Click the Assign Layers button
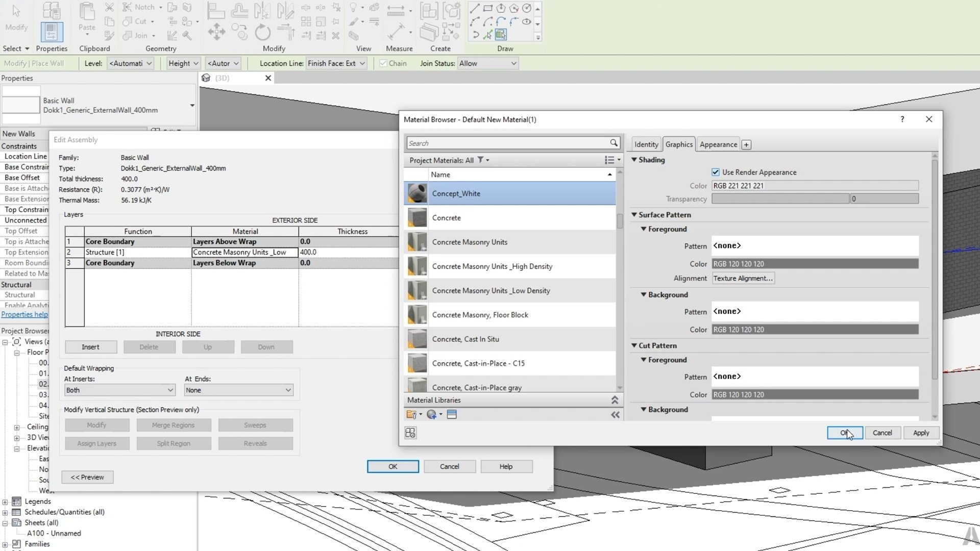The image size is (980, 551). pyautogui.click(x=97, y=443)
